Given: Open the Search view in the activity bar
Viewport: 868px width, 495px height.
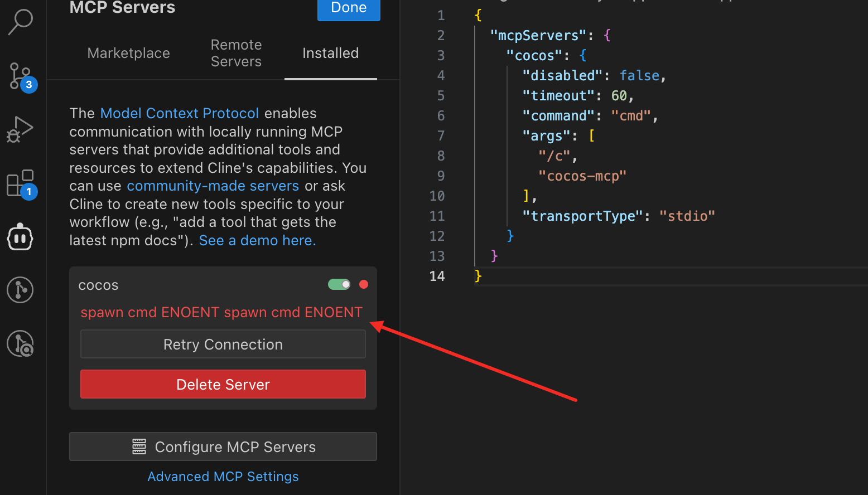Looking at the screenshot, I should coord(21,22).
